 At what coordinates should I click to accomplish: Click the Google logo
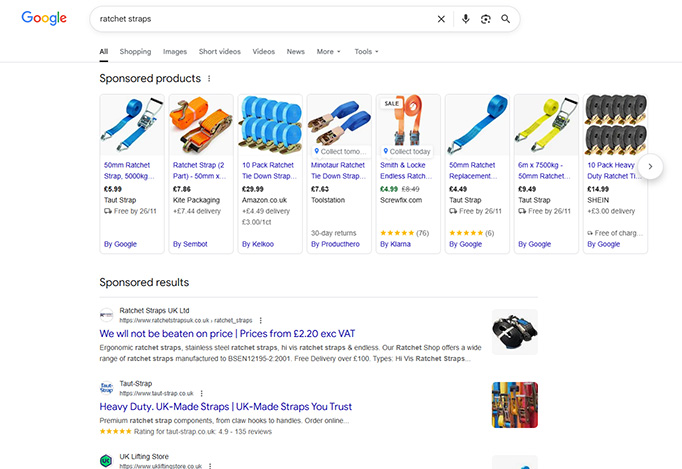(x=44, y=18)
